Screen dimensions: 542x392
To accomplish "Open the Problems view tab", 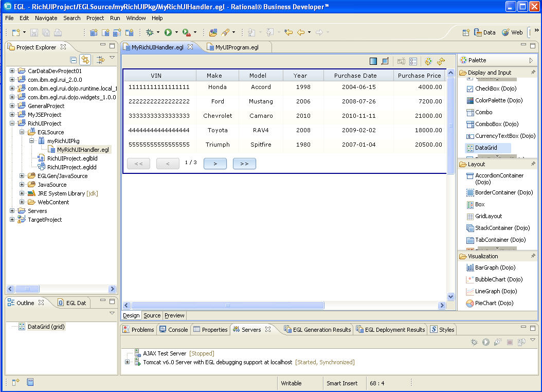I will (138, 329).
